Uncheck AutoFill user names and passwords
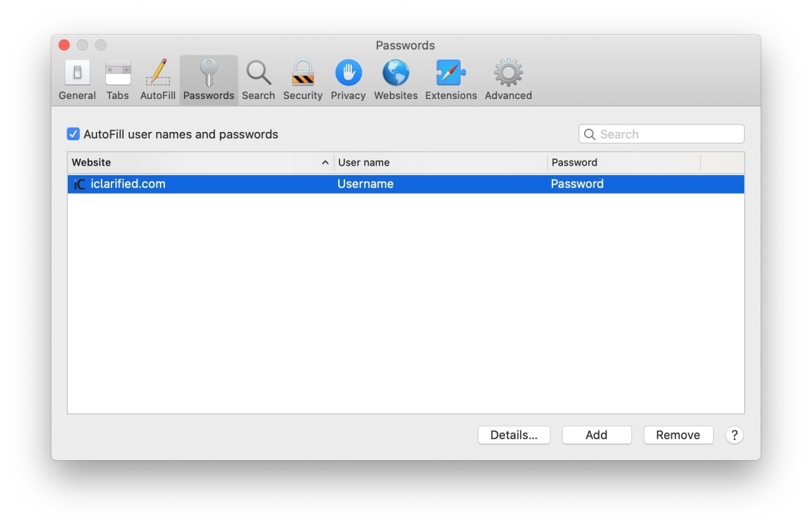This screenshot has width=812, height=528. (x=74, y=135)
